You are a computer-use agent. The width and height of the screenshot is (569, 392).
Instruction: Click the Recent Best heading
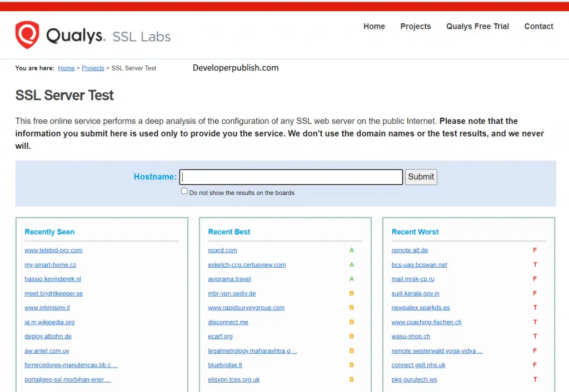(229, 232)
